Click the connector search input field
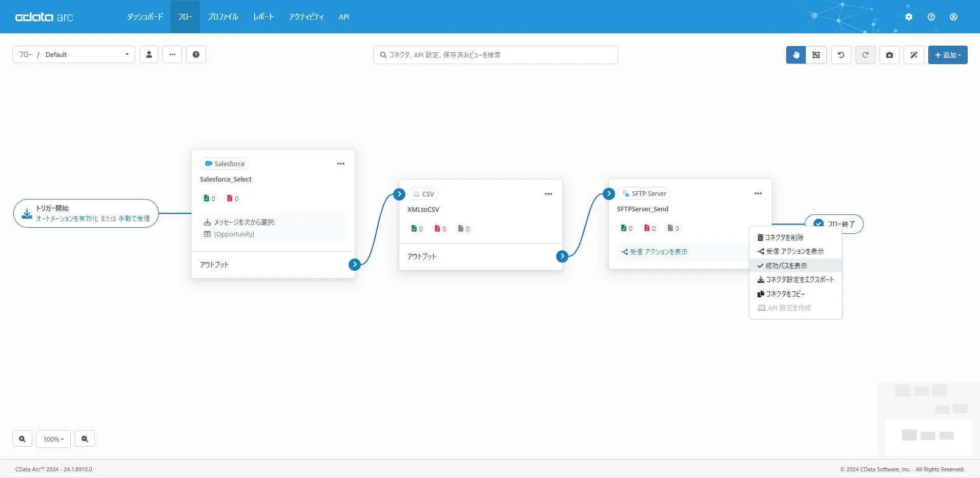 496,55
